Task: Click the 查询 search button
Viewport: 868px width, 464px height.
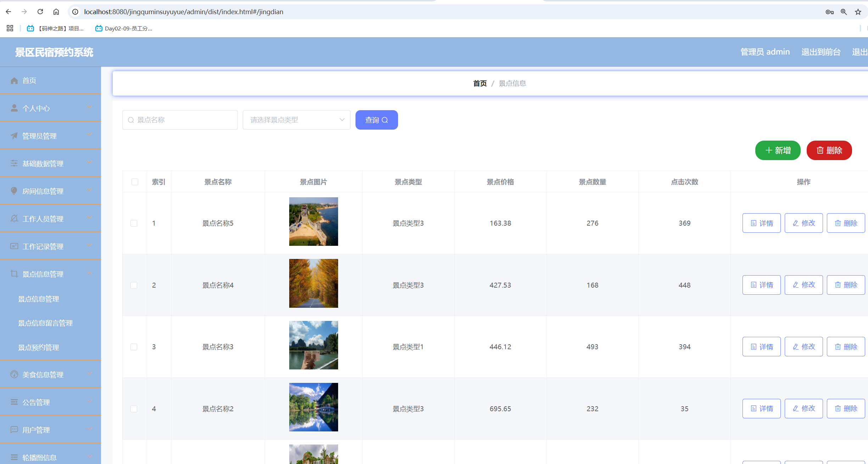Action: coord(376,120)
